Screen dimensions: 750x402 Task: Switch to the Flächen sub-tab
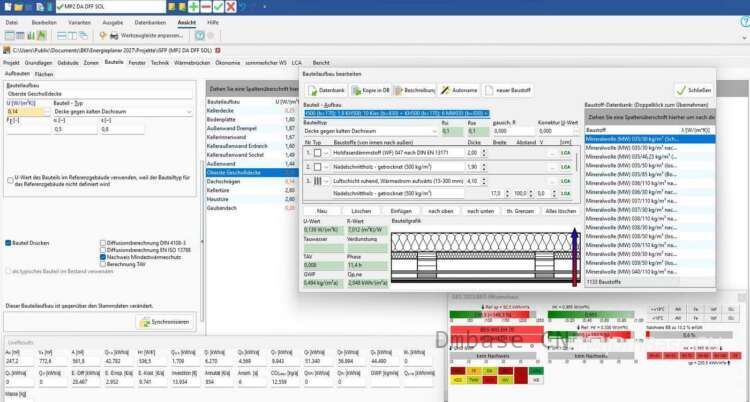click(44, 74)
